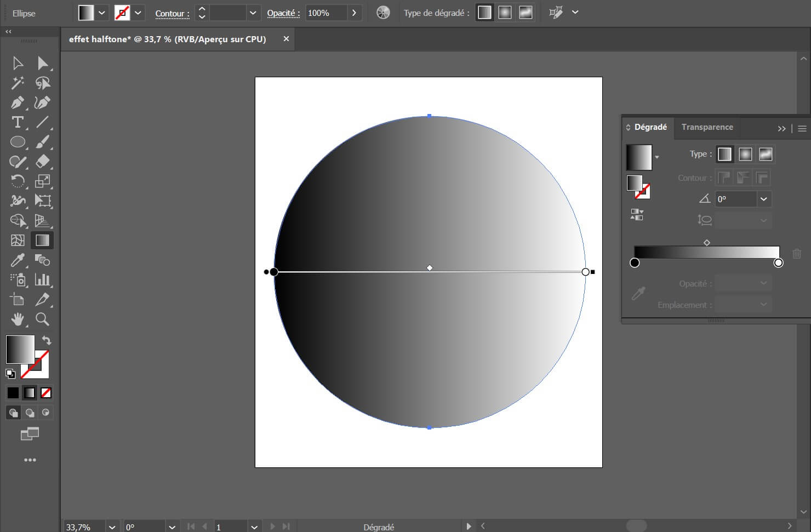Click black gradient stop in panel slider
The width and height of the screenshot is (811, 532).
coord(635,263)
